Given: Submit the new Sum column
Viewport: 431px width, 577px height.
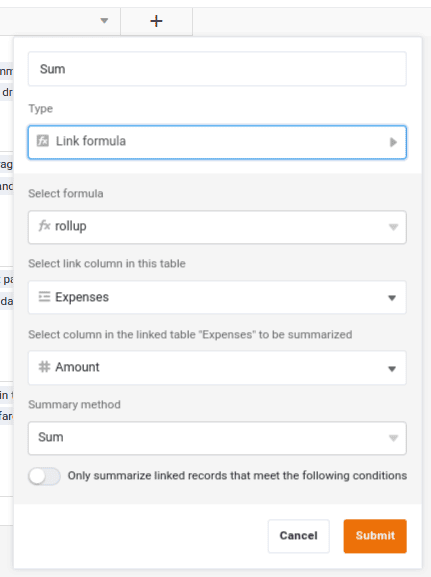Looking at the screenshot, I should [x=375, y=536].
